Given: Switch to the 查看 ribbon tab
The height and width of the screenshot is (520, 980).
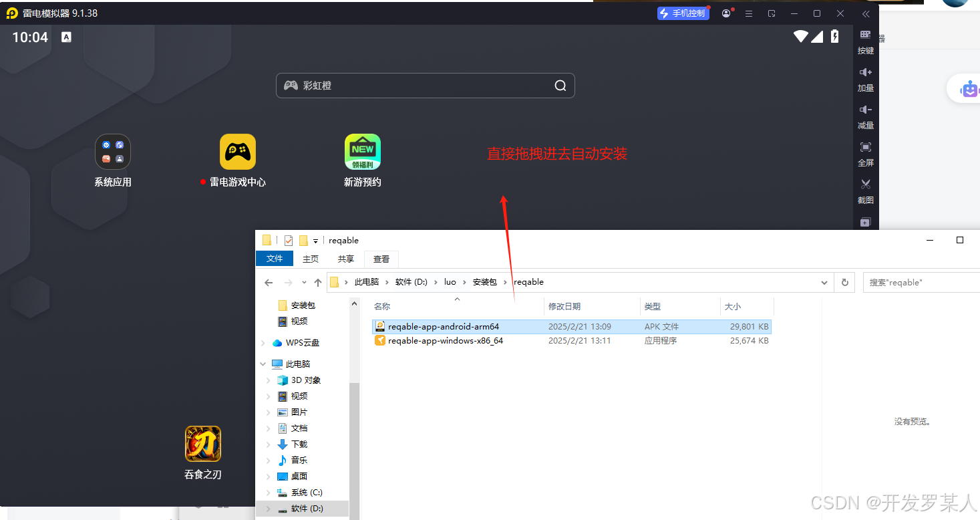Looking at the screenshot, I should point(381,259).
